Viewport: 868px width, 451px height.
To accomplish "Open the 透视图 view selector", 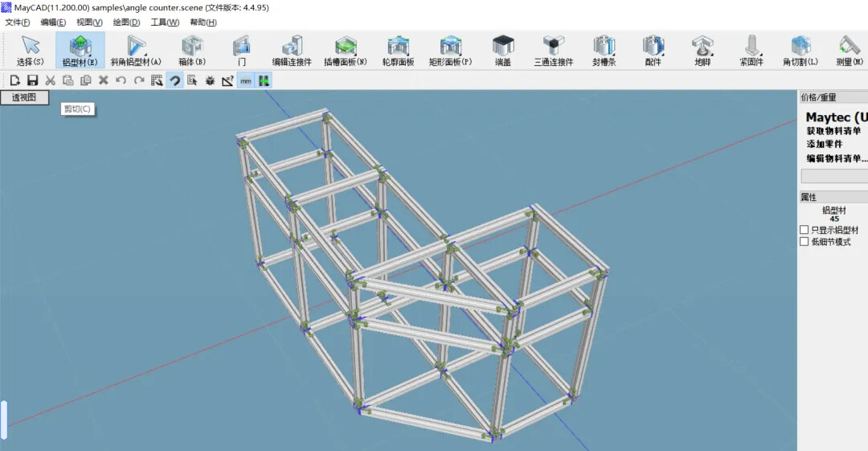I will pyautogui.click(x=24, y=98).
